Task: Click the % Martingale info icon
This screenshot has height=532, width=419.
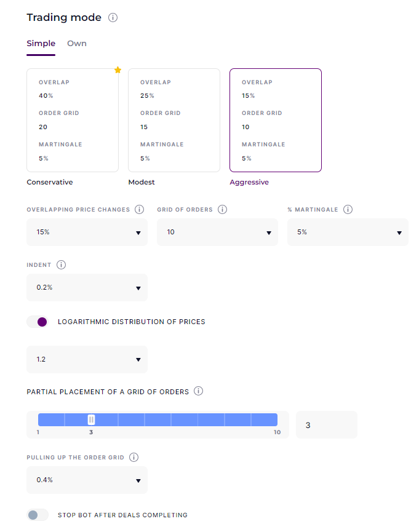Action: click(348, 209)
